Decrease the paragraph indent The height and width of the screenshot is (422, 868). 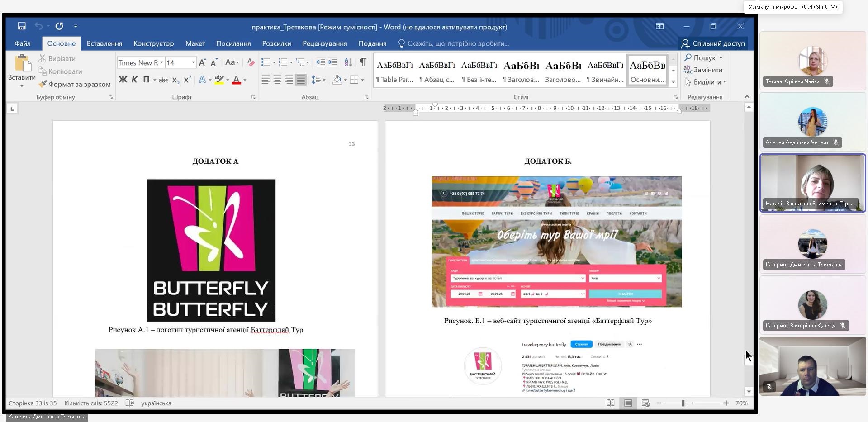320,62
